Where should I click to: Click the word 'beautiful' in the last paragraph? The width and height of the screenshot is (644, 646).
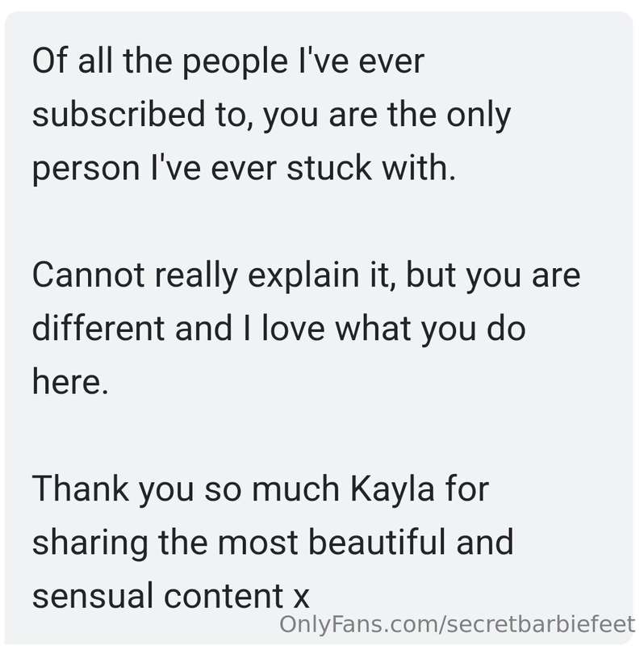[x=377, y=542]
